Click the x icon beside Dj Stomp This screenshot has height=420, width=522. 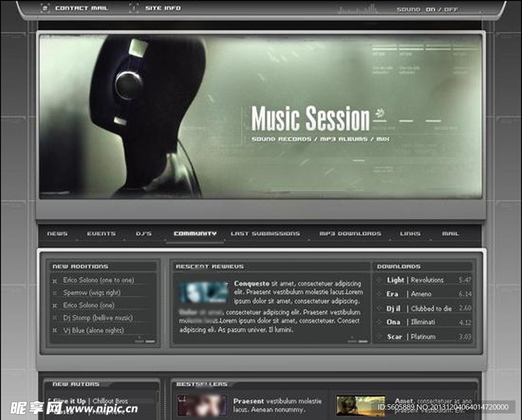pos(55,318)
